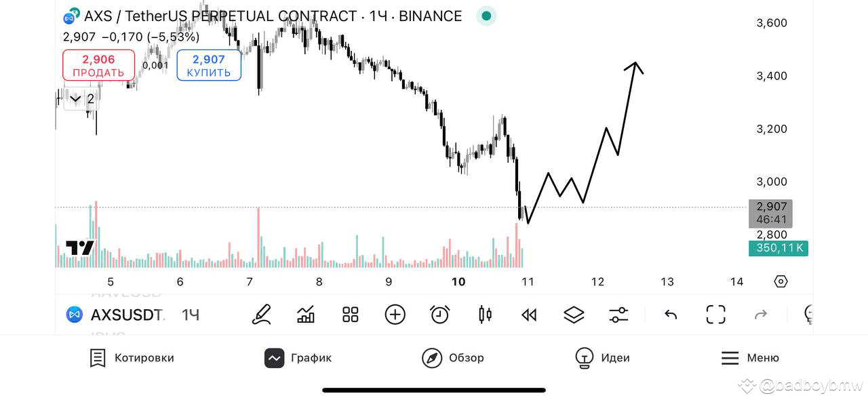Image resolution: width=868 pixels, height=400 pixels.
Task: Switch to the Идеи tab
Action: [x=602, y=358]
